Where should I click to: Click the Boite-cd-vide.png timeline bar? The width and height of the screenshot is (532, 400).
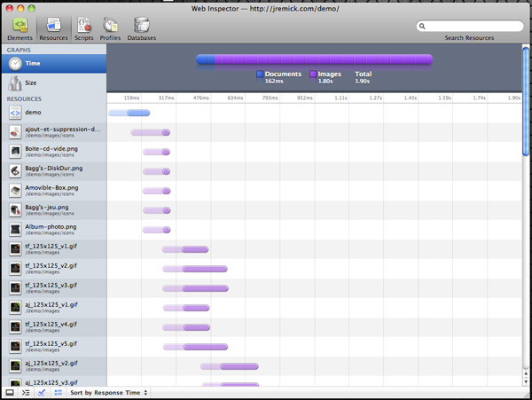pyautogui.click(x=156, y=152)
